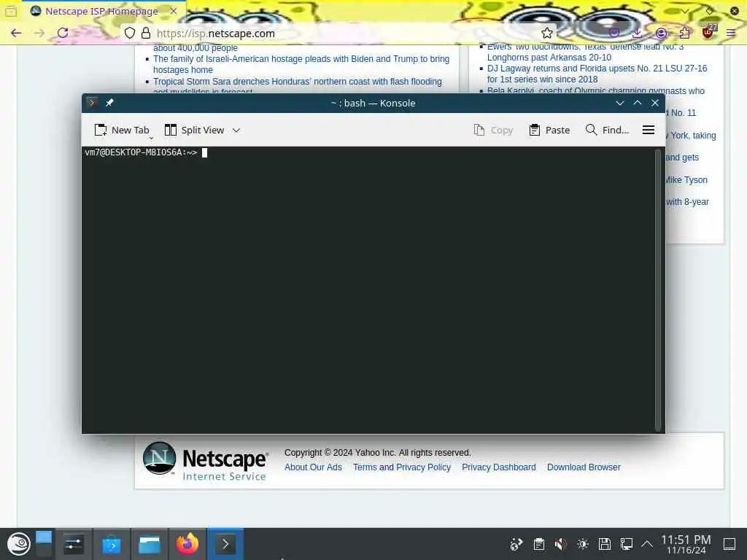Open Find in Konsole toolbar
The image size is (747, 560).
(607, 130)
